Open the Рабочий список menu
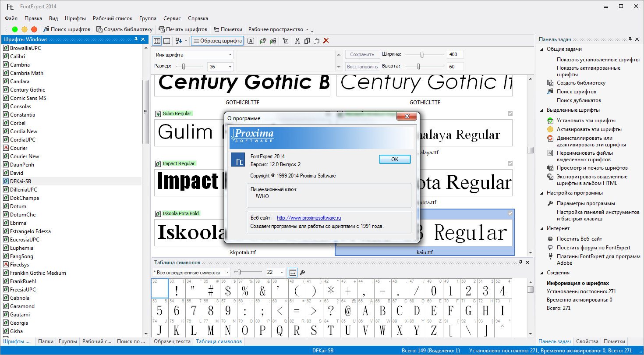Viewport: 644px width, 355px height. [113, 18]
